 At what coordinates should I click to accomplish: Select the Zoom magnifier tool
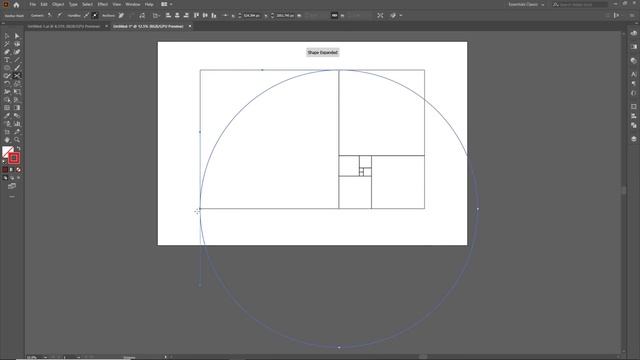17,140
